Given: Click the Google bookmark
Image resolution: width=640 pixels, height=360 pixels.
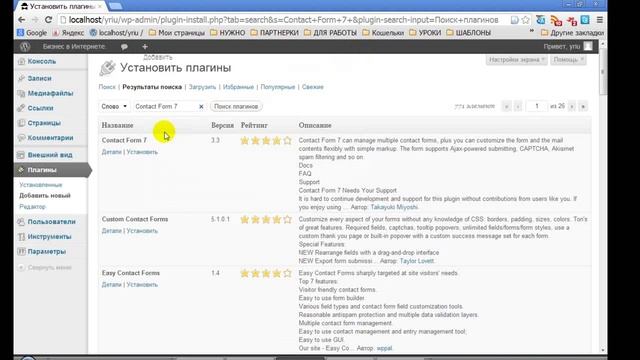Looking at the screenshot, I should point(32,32).
